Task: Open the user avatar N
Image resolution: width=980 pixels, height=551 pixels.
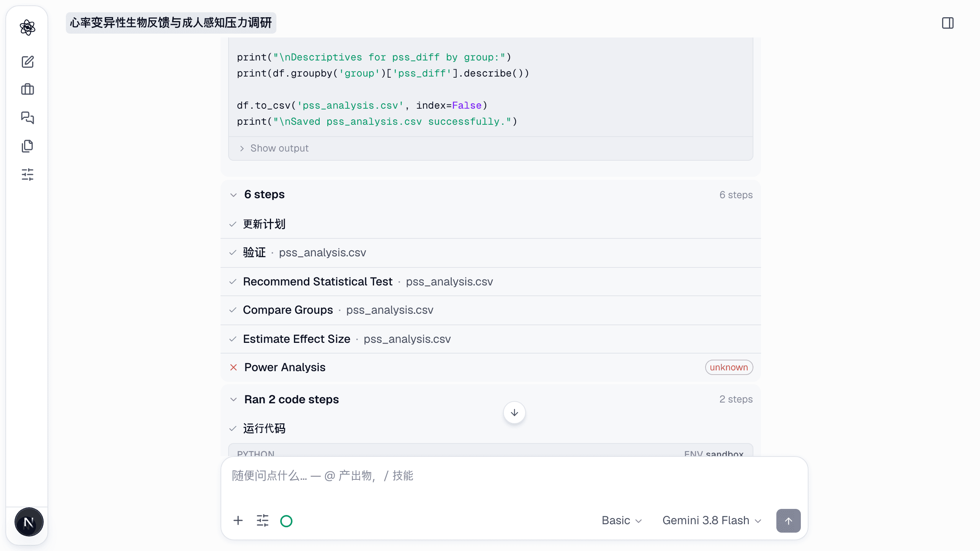Action: (29, 522)
